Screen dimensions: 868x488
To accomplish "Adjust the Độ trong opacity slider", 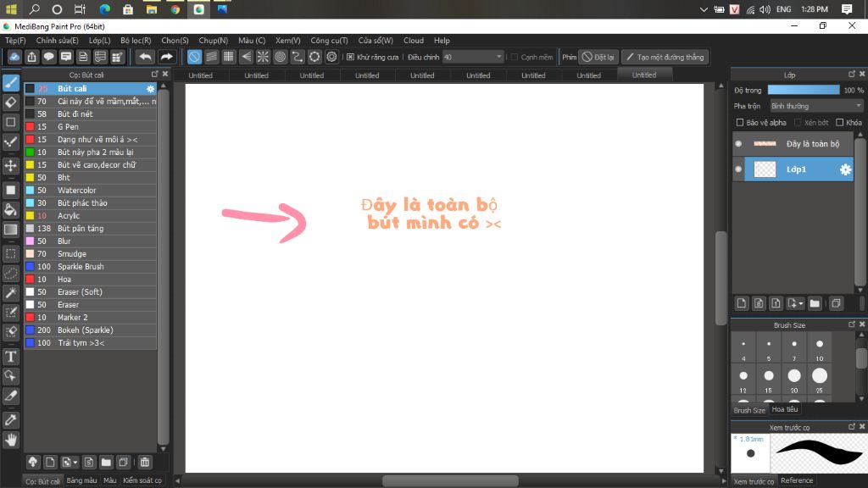I will [804, 90].
